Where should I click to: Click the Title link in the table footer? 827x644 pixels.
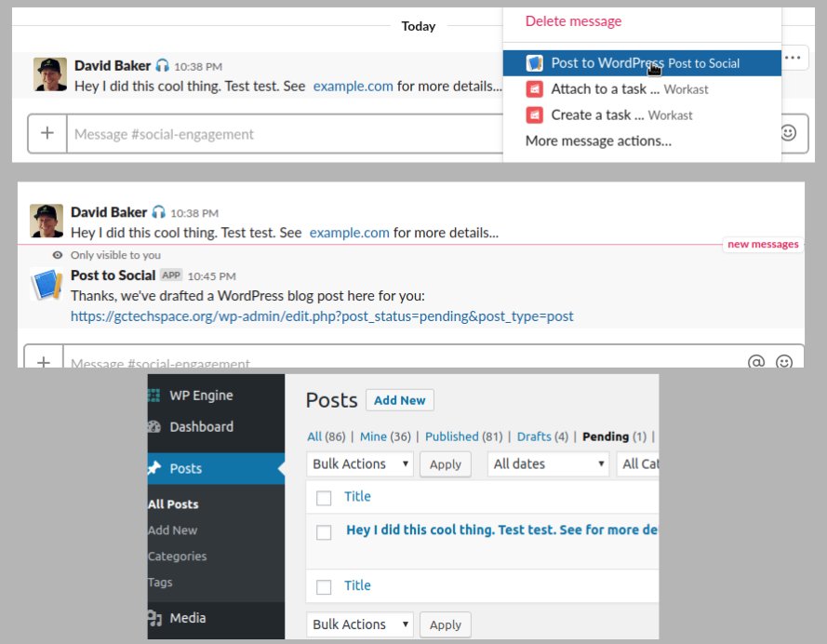click(357, 585)
